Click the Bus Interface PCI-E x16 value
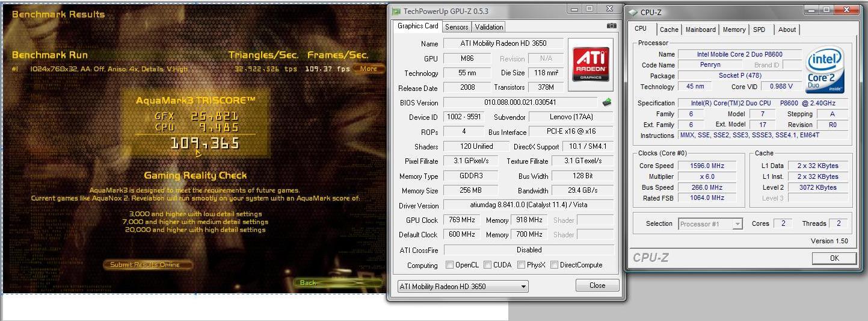The image size is (868, 321). 571,132
